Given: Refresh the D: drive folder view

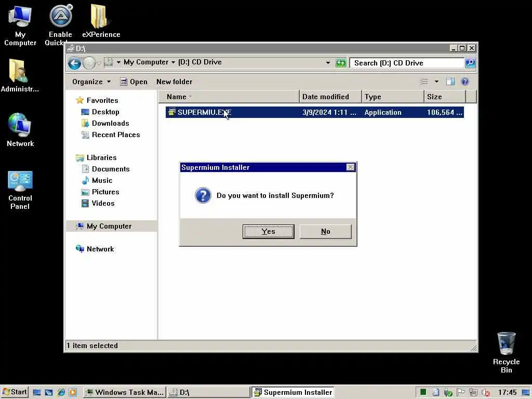Looking at the screenshot, I should (341, 63).
